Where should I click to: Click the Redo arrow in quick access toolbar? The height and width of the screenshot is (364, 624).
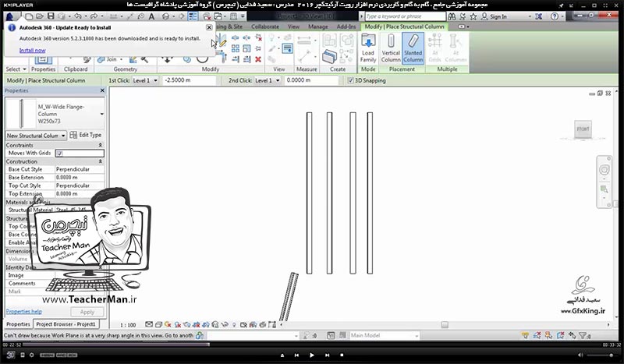[94, 16]
